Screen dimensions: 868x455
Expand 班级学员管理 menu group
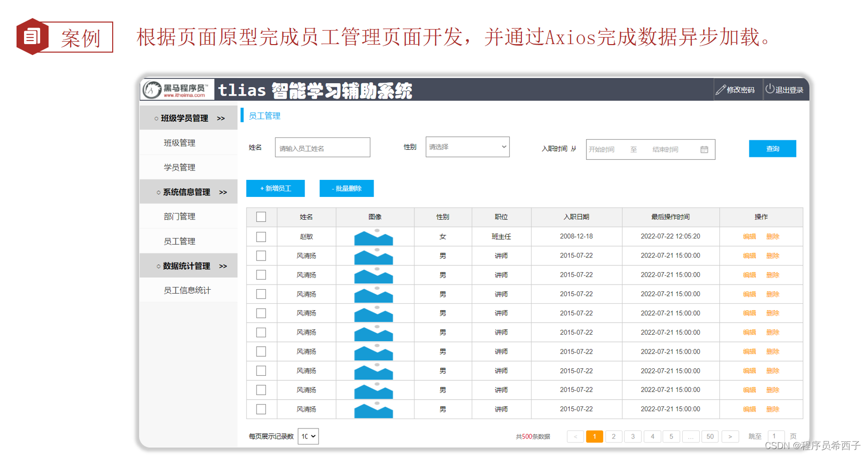tap(189, 118)
